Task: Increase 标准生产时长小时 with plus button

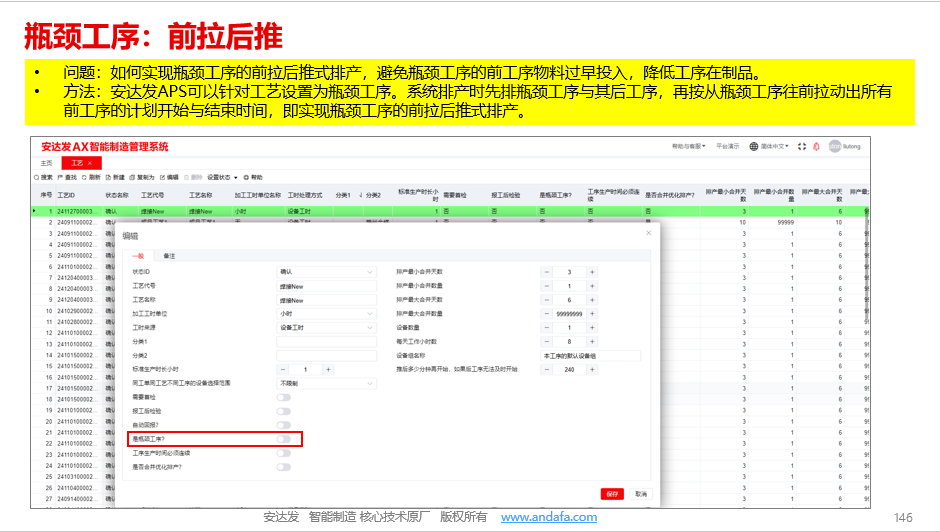Action: 328,369
